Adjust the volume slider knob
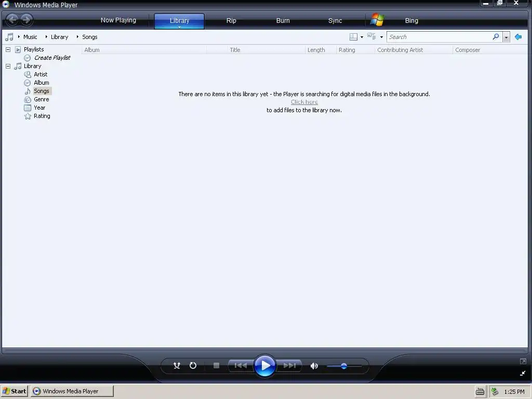The height and width of the screenshot is (399, 532). (x=344, y=366)
